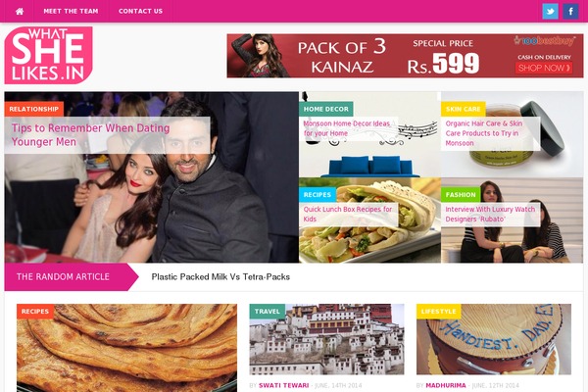Open Interview With Luxury Watch Designers article
Screen dimensions: 588x392
[490, 214]
